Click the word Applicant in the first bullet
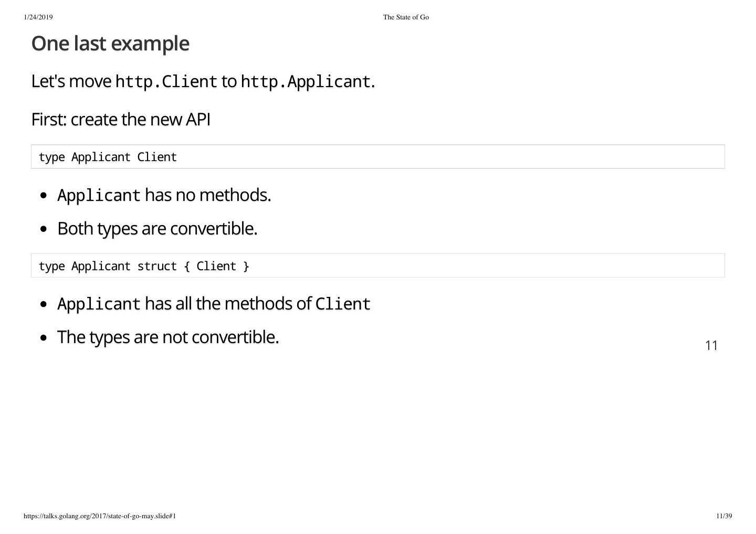This screenshot has height=534, width=756. click(99, 196)
